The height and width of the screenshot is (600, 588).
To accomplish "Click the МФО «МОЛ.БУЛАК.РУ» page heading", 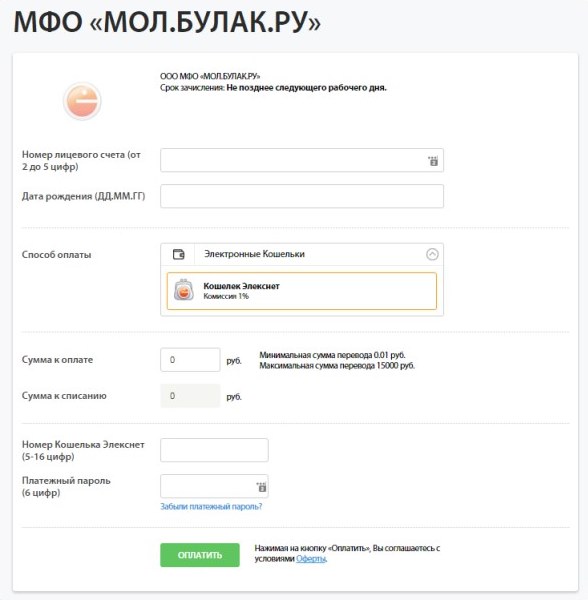I will 167,22.
